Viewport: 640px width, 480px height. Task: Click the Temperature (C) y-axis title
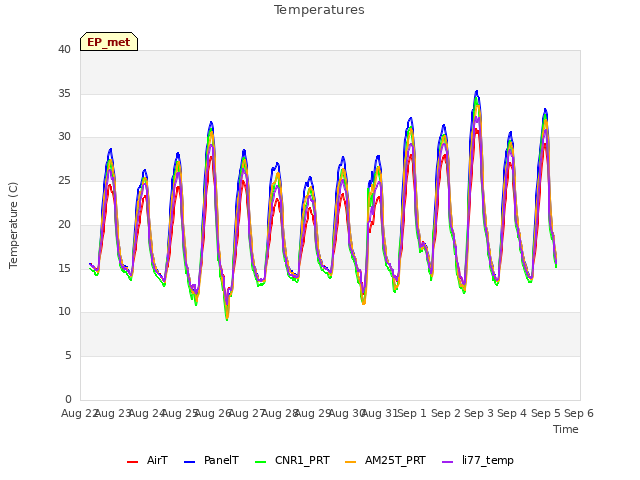(x=13, y=225)
